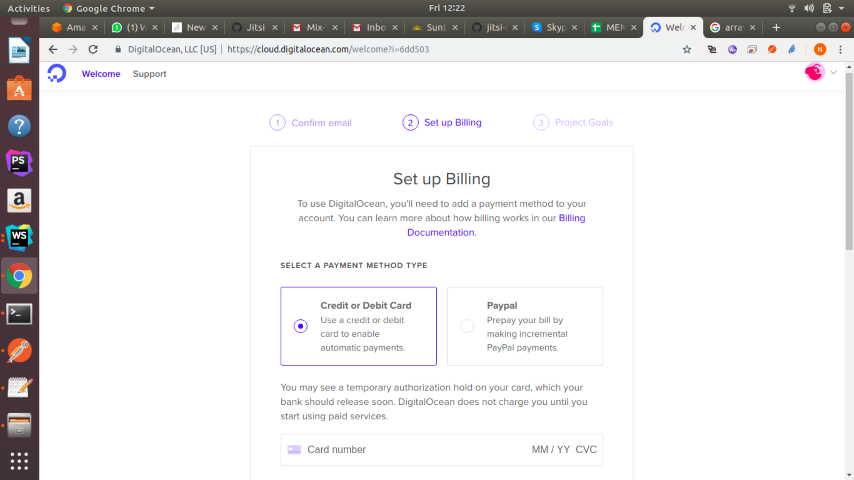Screen dimensions: 854x480
Task: Open LibreOffice Writer from dock
Action: pos(19,51)
